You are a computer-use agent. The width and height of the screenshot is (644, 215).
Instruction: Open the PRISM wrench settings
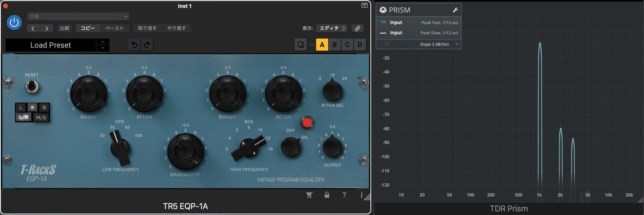455,10
